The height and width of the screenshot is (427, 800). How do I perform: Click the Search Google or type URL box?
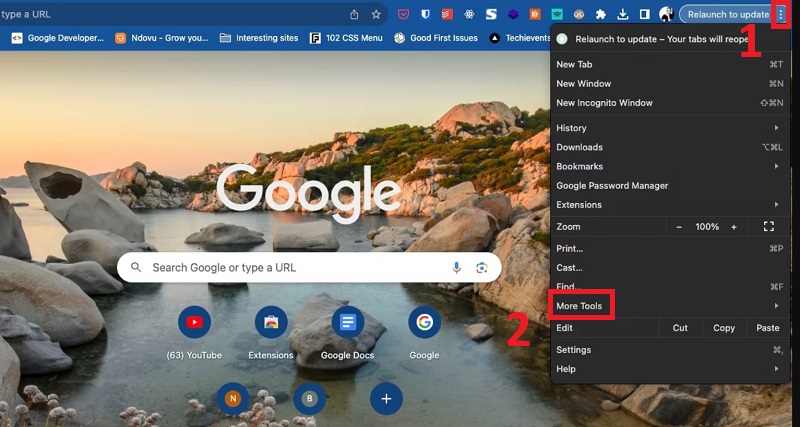click(x=290, y=268)
